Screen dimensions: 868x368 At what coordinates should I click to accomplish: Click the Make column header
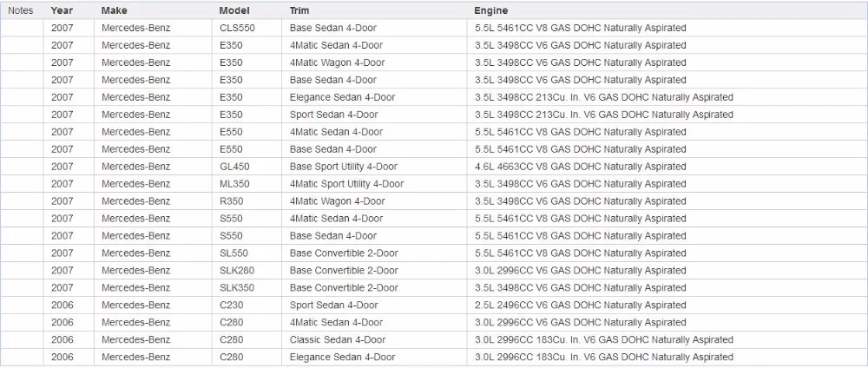114,10
